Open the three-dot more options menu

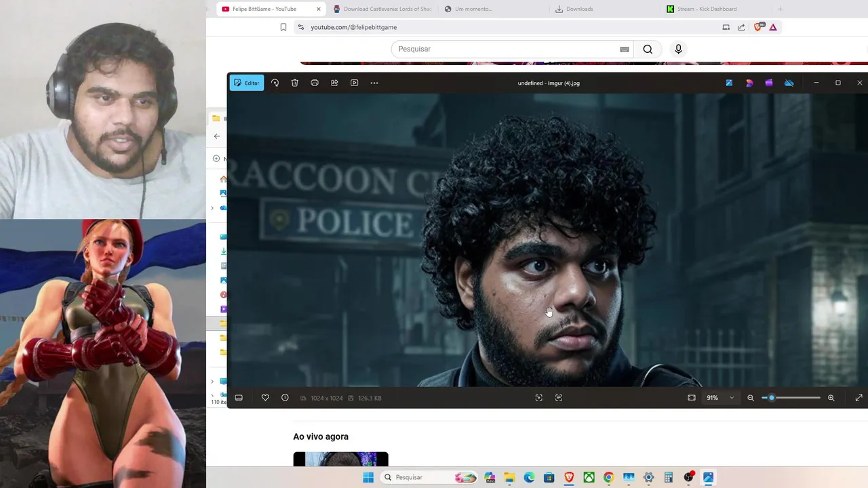pos(374,83)
